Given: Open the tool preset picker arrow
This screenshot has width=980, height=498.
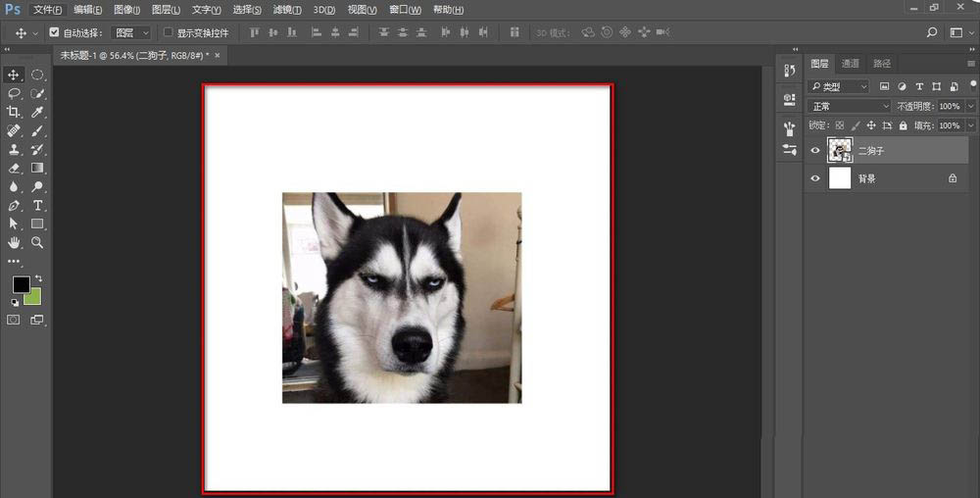Looking at the screenshot, I should tap(35, 33).
